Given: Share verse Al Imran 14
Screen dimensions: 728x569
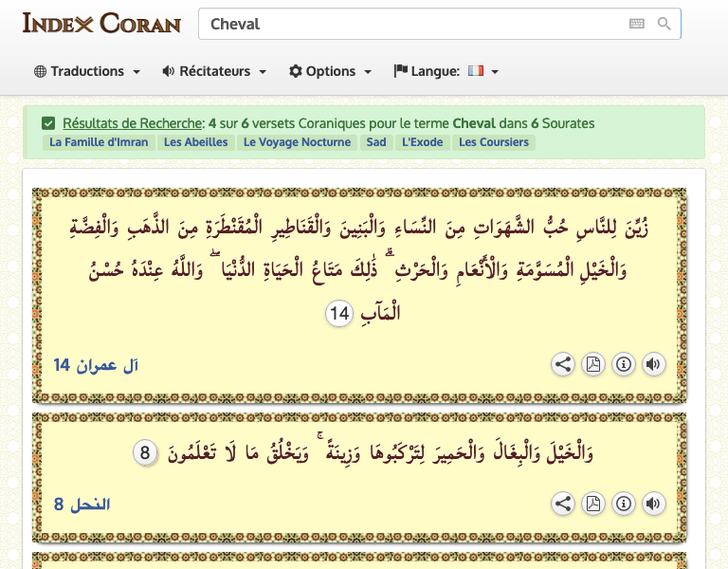Looking at the screenshot, I should point(563,364).
